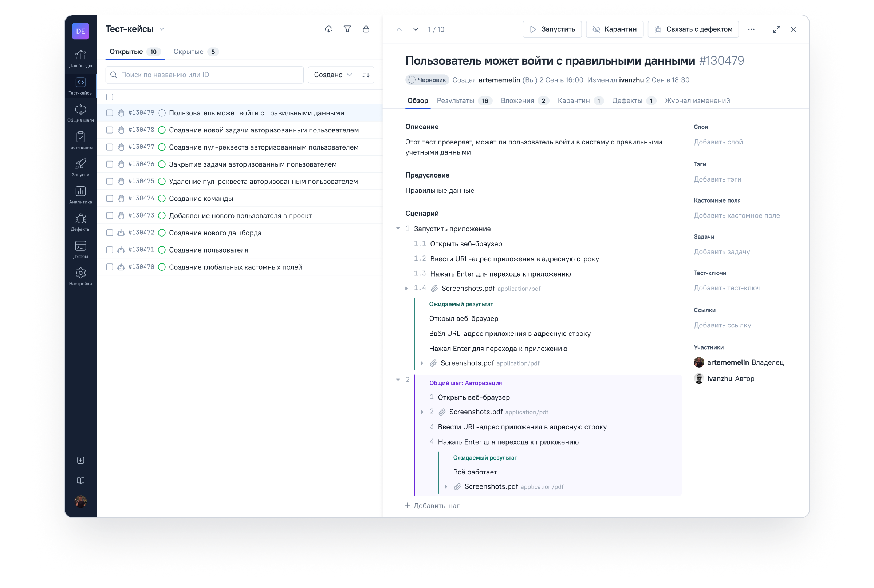Open Результаты tab
This screenshot has height=588, width=874.
coord(464,100)
